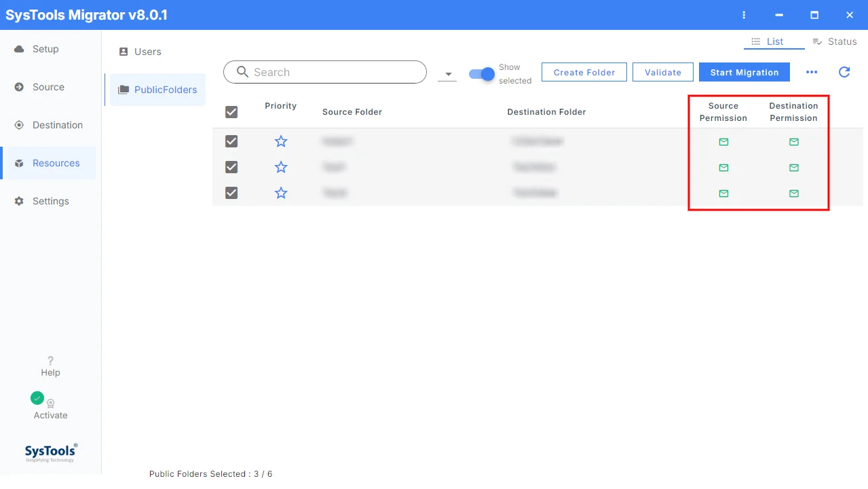Click the target icon beside Destination

tap(19, 125)
